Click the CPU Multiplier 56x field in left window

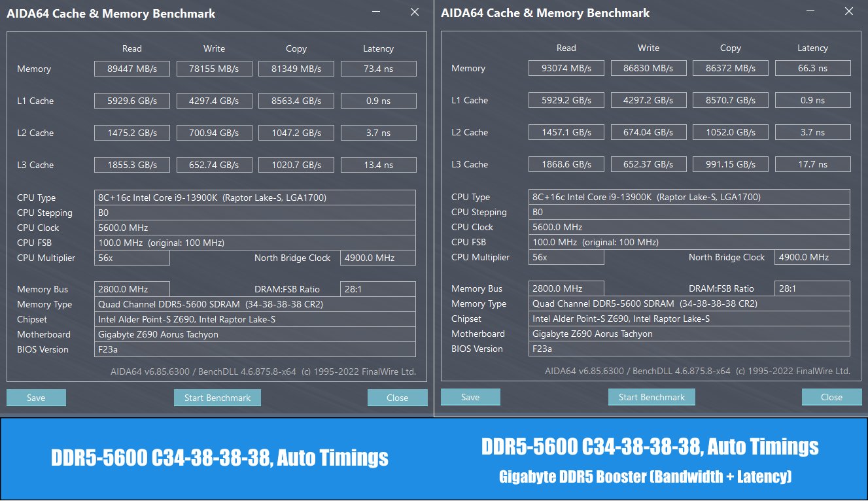[x=132, y=258]
